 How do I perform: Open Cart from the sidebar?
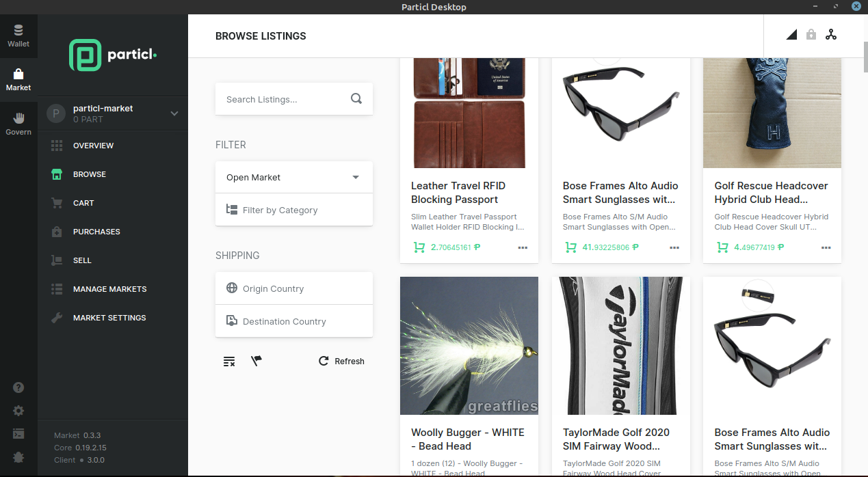coord(113,203)
